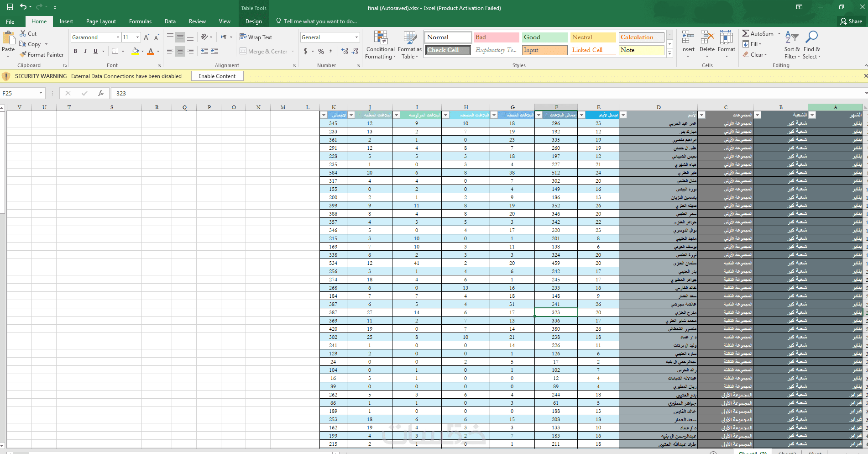Toggle Wrap Text option
The width and height of the screenshot is (868, 454).
click(x=256, y=37)
